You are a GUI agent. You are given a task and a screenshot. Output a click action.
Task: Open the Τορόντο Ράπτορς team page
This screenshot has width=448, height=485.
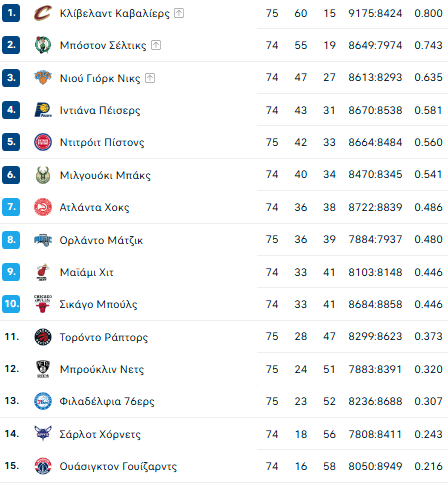104,337
